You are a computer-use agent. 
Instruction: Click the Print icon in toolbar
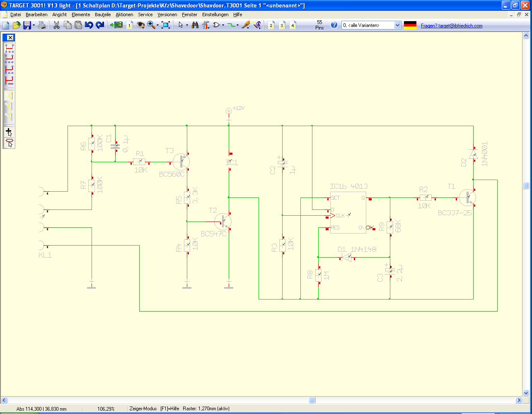[42, 25]
